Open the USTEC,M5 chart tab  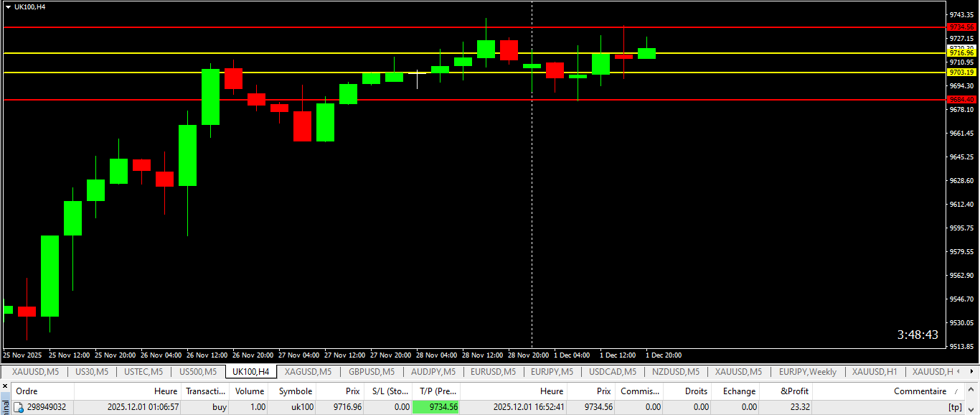click(143, 372)
